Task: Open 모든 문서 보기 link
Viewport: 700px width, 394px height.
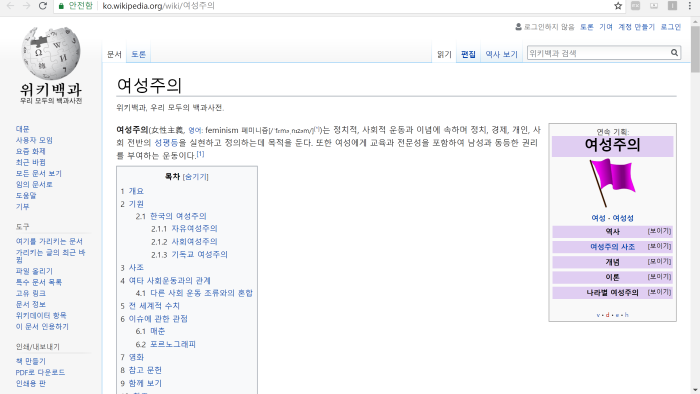Action: (x=38, y=174)
